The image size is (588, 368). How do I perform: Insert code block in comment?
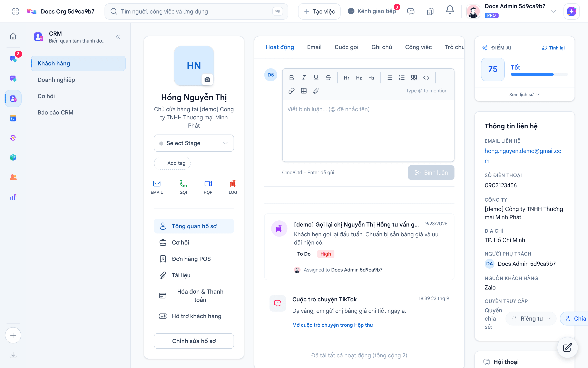pyautogui.click(x=426, y=78)
